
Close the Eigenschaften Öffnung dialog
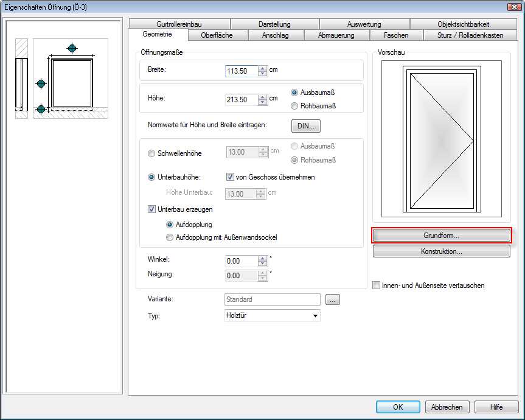(x=514, y=7)
